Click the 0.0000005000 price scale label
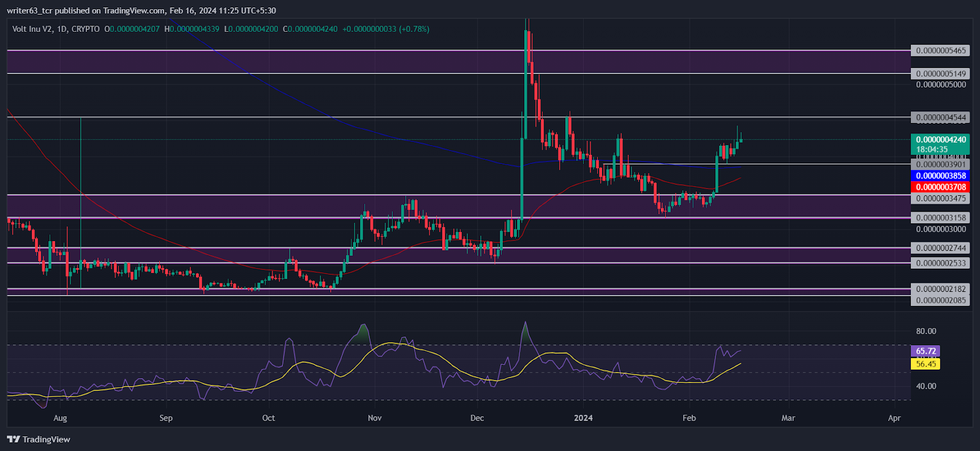980x451 pixels. (941, 85)
